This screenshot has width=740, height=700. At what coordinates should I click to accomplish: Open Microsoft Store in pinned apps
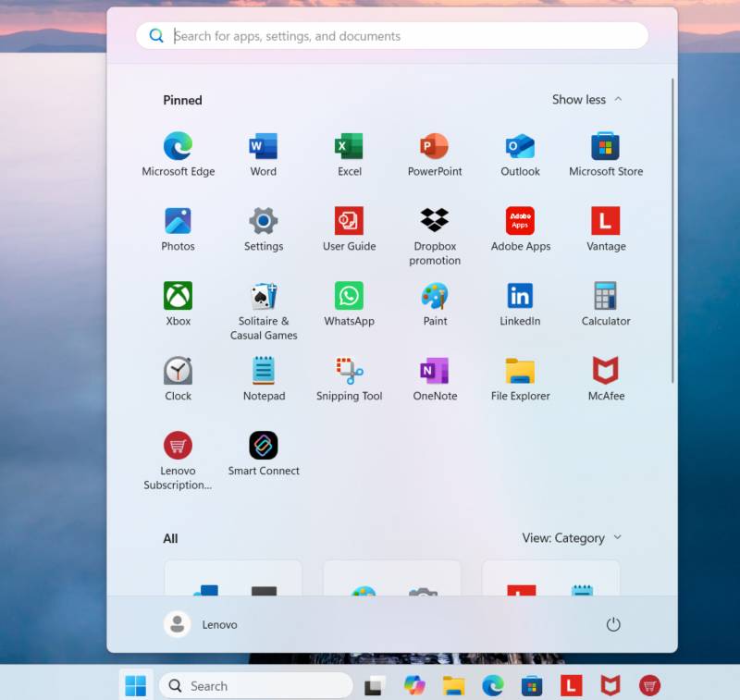pyautogui.click(x=606, y=154)
